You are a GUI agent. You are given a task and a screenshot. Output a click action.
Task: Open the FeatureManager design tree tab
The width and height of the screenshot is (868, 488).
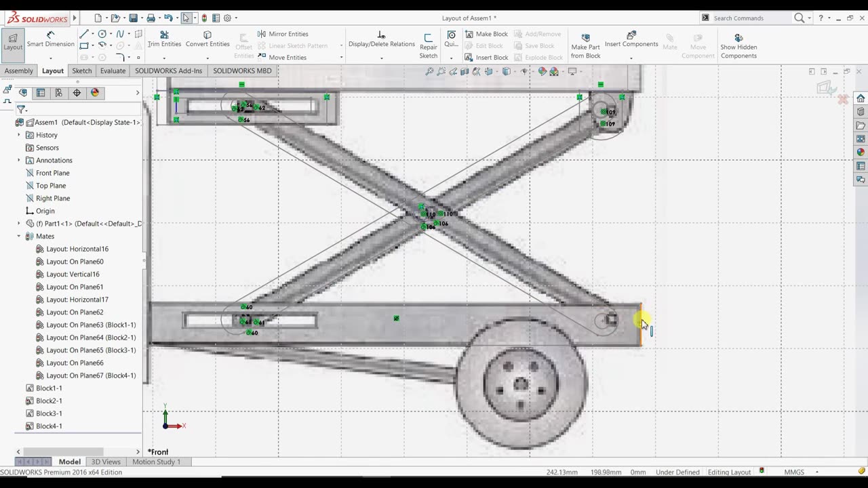pos(23,93)
